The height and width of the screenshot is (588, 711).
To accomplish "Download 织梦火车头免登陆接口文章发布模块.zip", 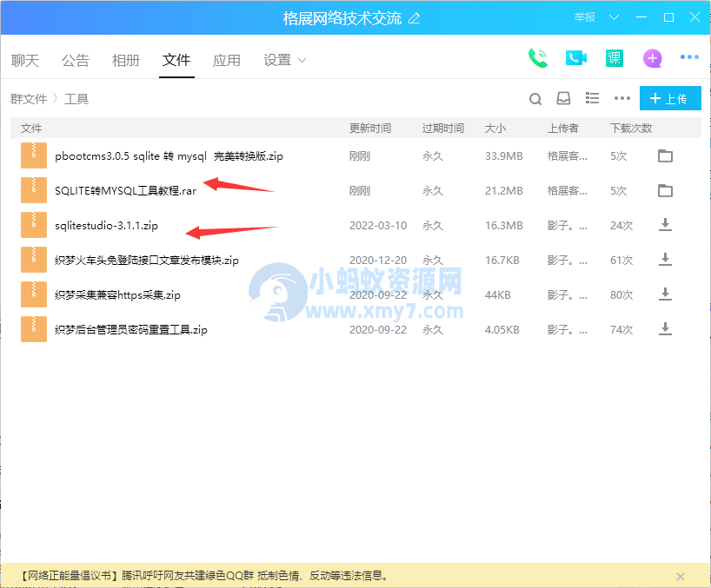I will point(665,260).
